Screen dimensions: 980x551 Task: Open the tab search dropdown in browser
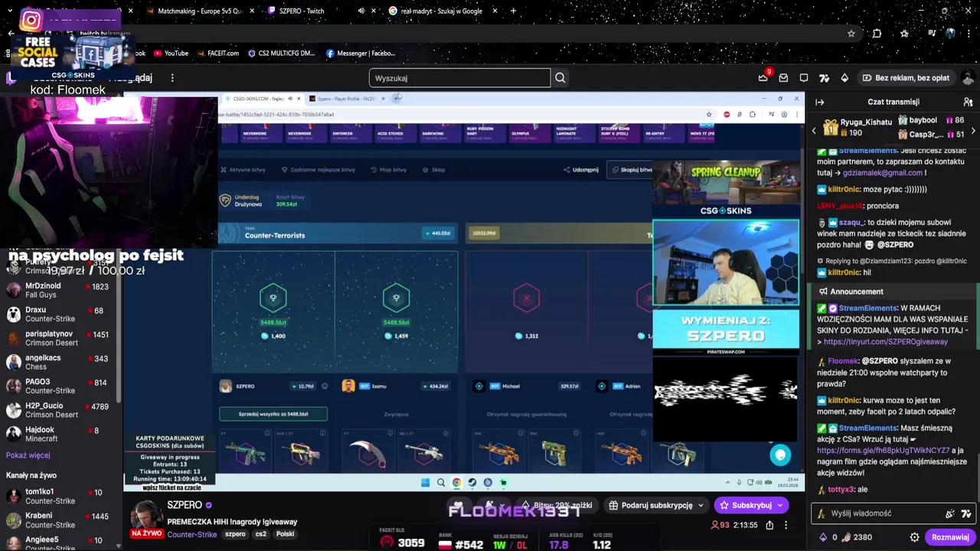9,11
